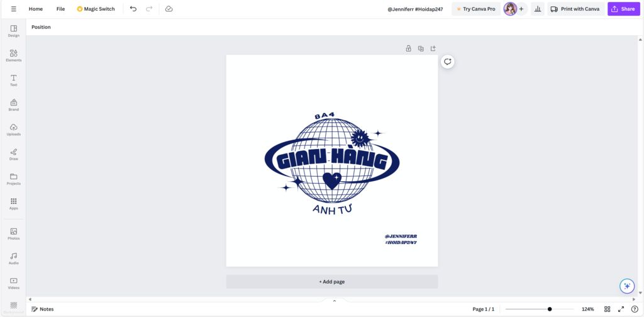Image resolution: width=644 pixels, height=317 pixels.
Task: Go to Home
Action: 36,9
